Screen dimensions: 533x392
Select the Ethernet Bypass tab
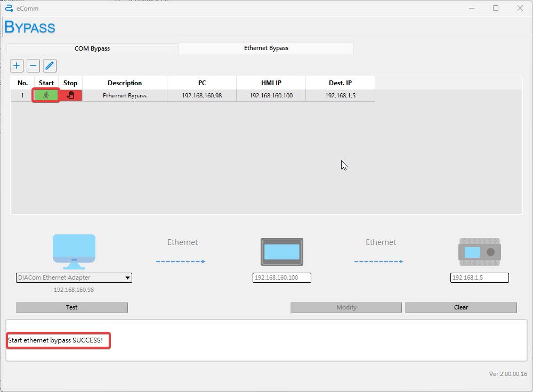coord(266,48)
